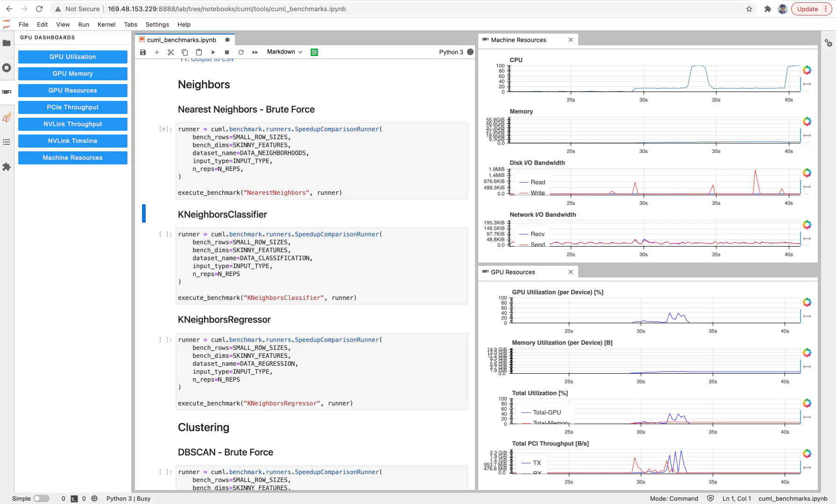The height and width of the screenshot is (504, 836).
Task: Click the browser address bar URL
Action: (227, 9)
